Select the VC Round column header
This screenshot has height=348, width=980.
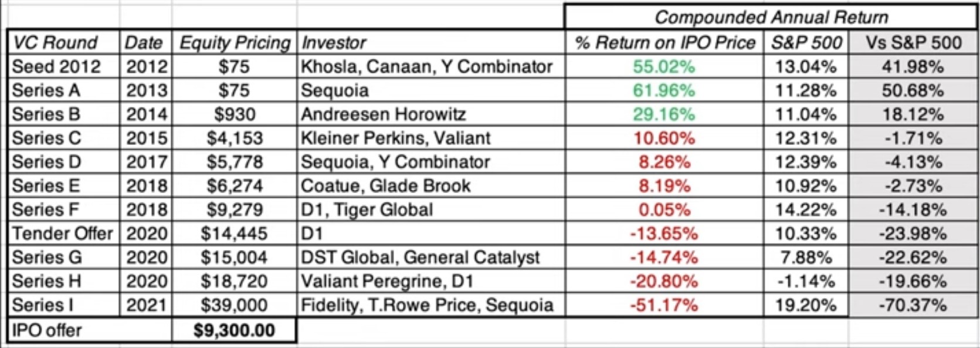coord(55,42)
